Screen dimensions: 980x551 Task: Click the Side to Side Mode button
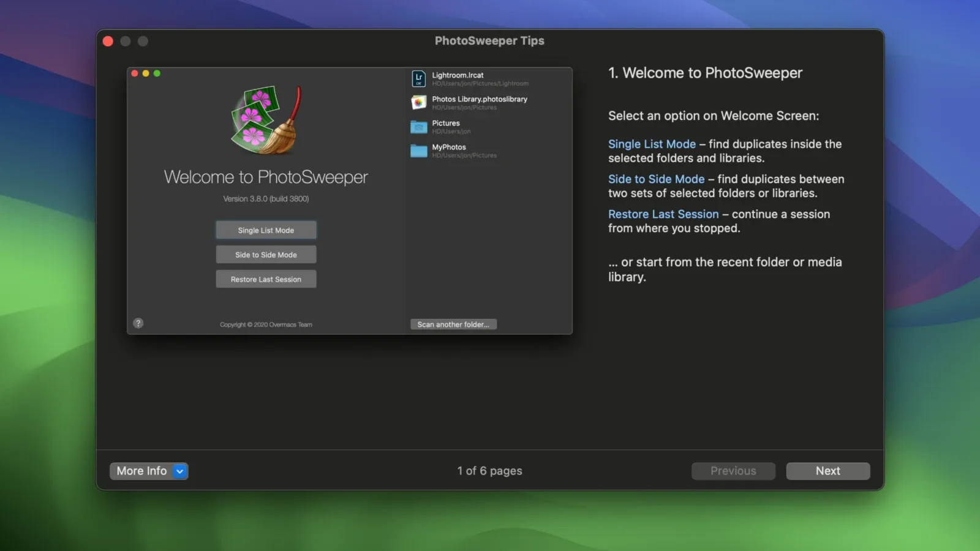266,254
